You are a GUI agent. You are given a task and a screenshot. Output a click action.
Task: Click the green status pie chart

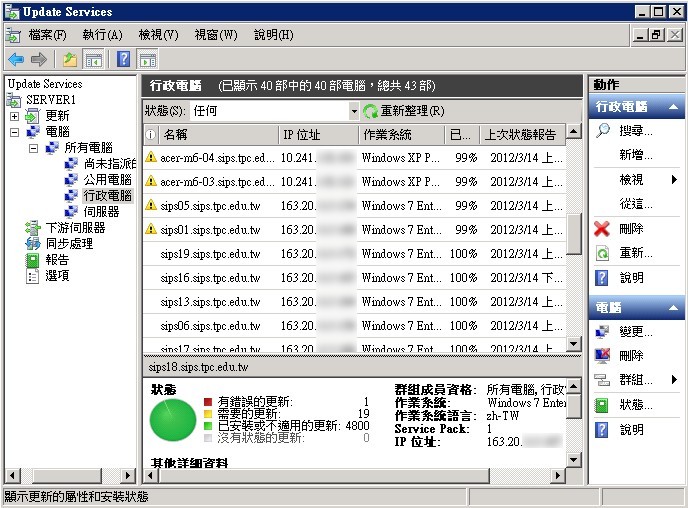172,420
